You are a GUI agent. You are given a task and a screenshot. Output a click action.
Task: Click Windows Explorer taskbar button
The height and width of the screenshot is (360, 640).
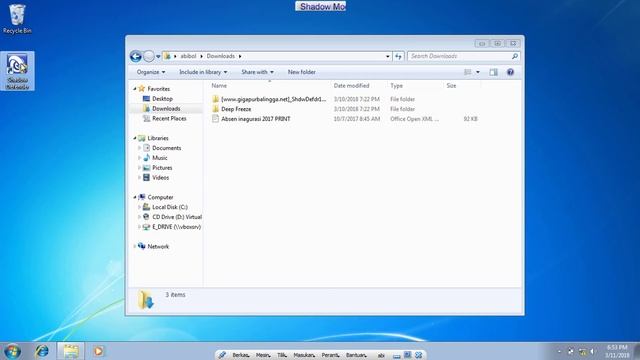[71, 351]
